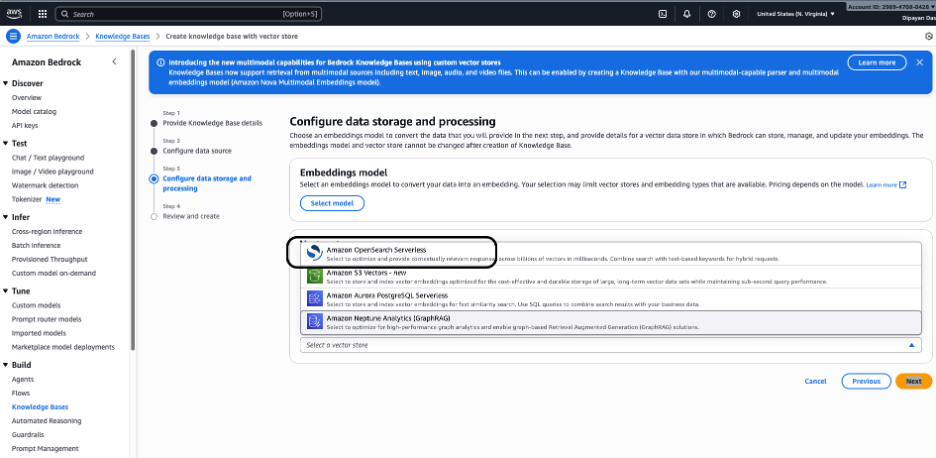
Task: Open Image / Video playground
Action: point(53,171)
